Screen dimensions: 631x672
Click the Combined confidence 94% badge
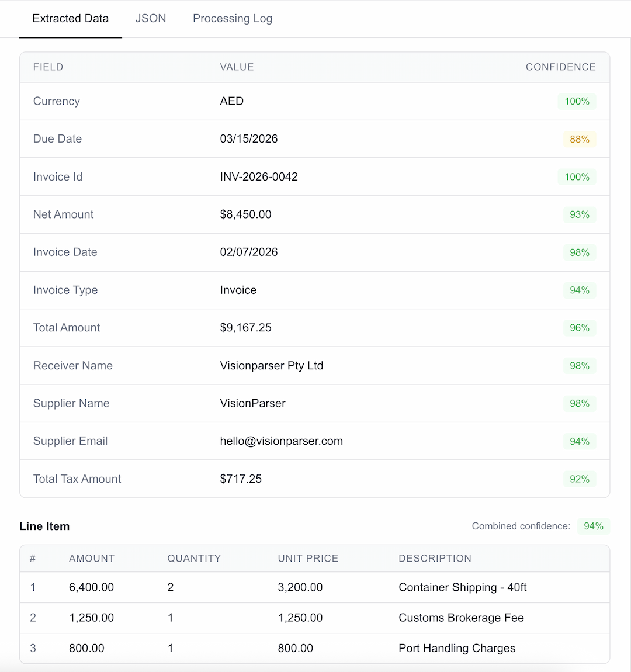(x=593, y=526)
